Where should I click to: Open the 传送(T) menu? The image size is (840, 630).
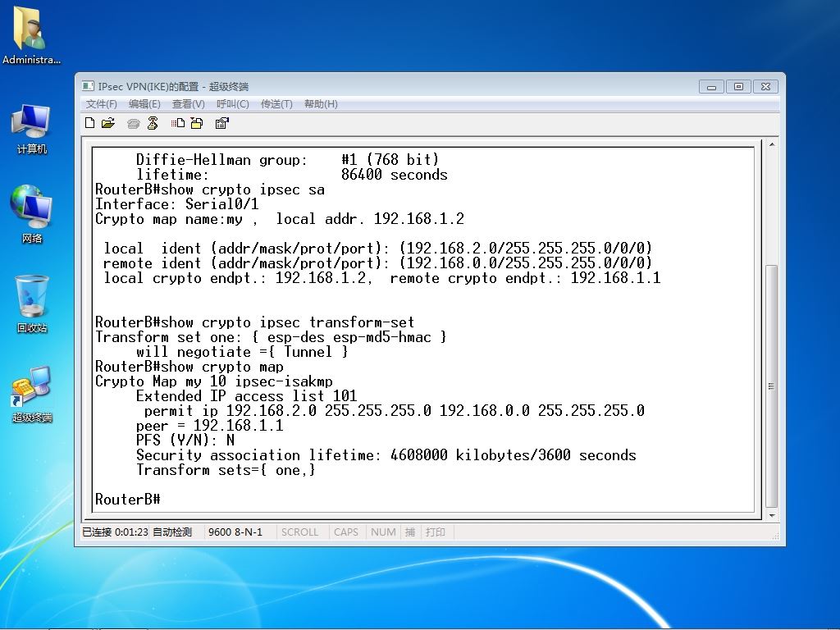click(x=276, y=104)
